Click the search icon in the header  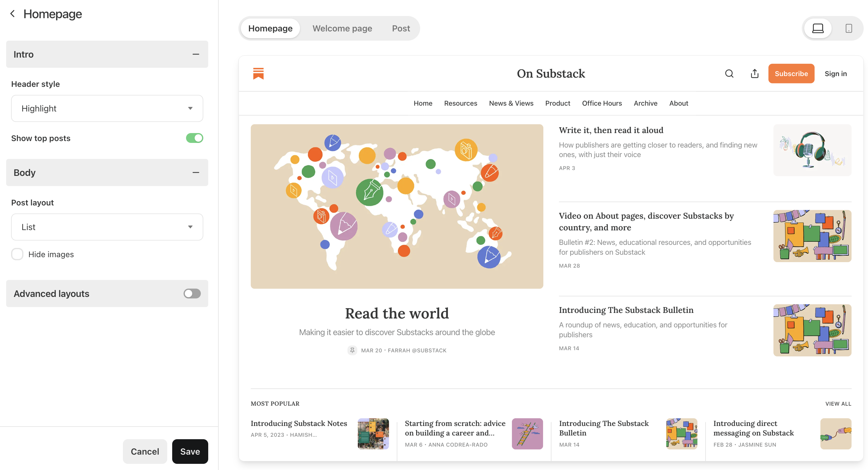729,74
